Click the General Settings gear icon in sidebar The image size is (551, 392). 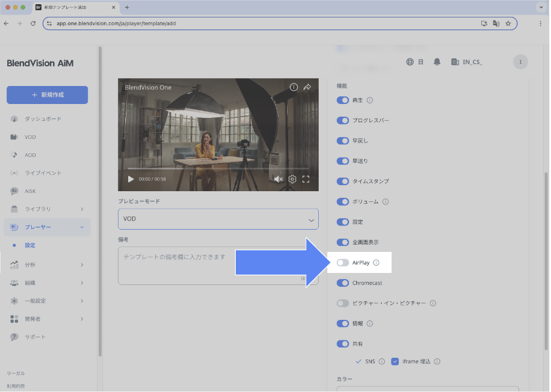14,301
